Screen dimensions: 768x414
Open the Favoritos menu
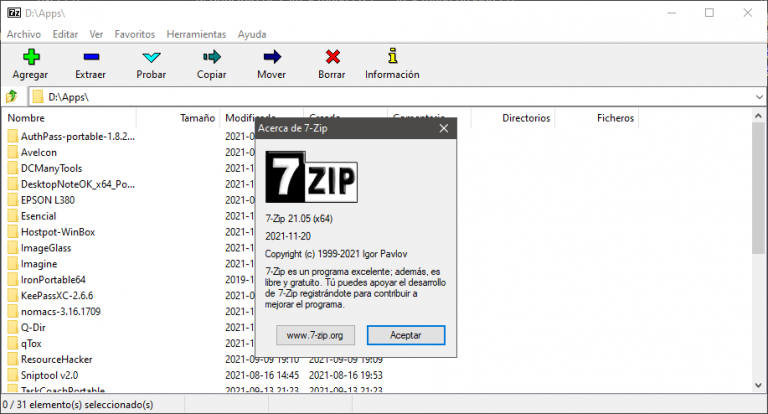point(134,34)
